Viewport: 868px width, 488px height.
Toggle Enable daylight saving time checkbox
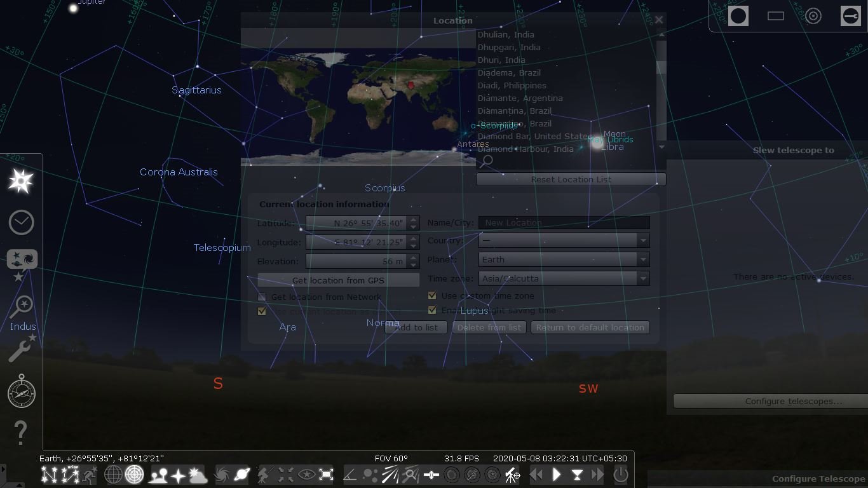(432, 310)
